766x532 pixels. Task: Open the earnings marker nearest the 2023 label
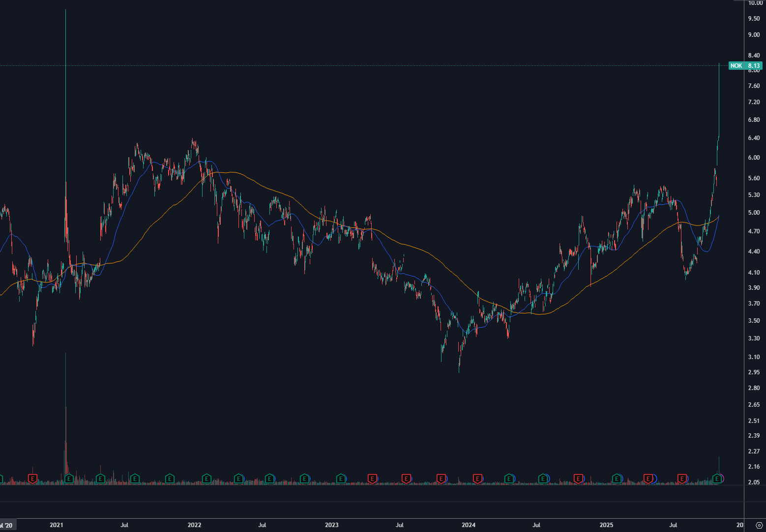point(341,478)
